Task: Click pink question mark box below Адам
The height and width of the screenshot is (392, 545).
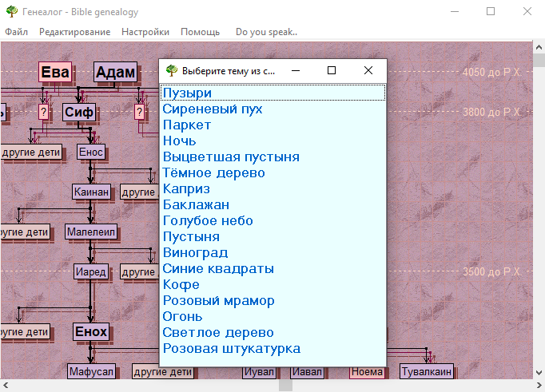Action: coord(140,112)
